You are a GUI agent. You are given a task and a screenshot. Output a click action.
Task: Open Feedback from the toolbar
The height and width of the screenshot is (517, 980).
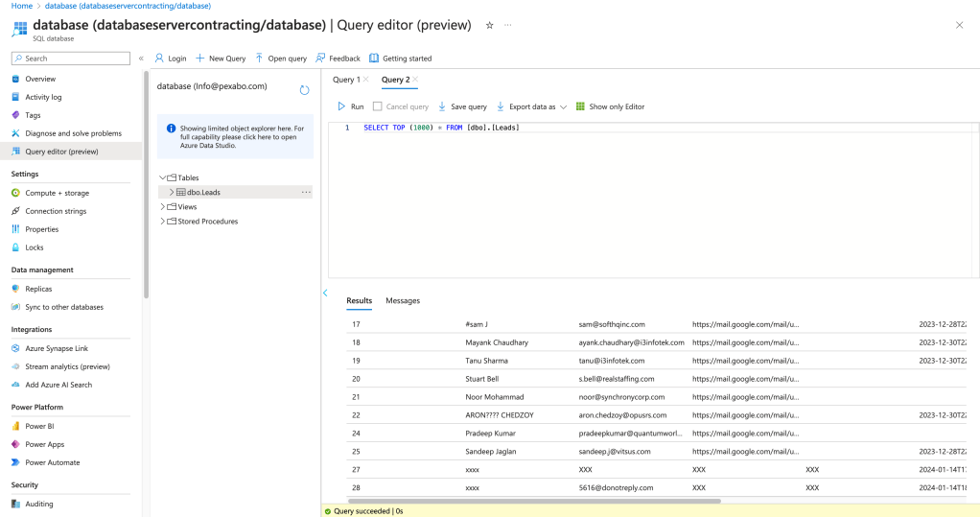[338, 59]
